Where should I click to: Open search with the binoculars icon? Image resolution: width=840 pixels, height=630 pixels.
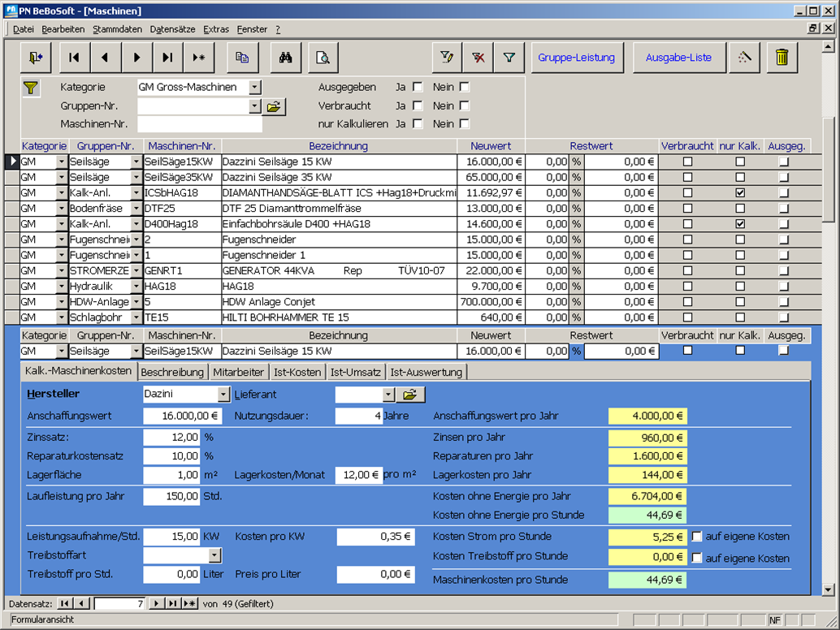286,58
